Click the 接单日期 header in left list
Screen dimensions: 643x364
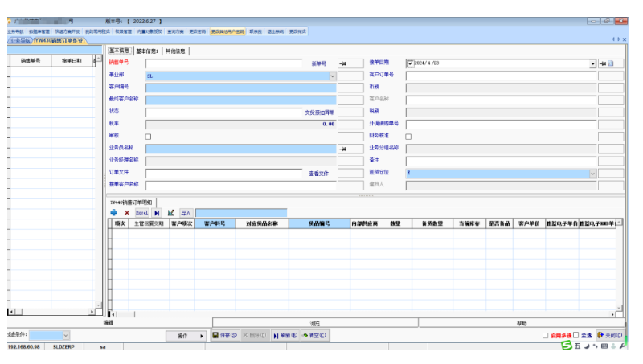(72, 61)
